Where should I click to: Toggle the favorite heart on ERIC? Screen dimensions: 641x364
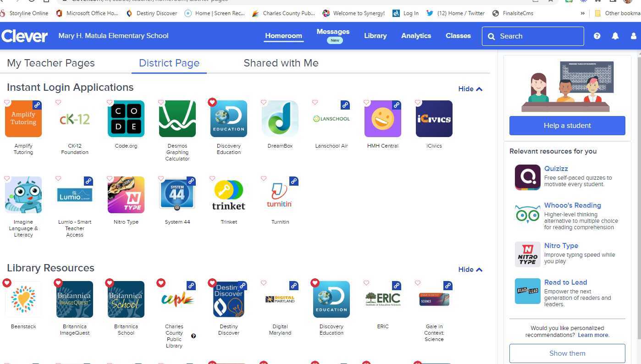click(x=366, y=283)
